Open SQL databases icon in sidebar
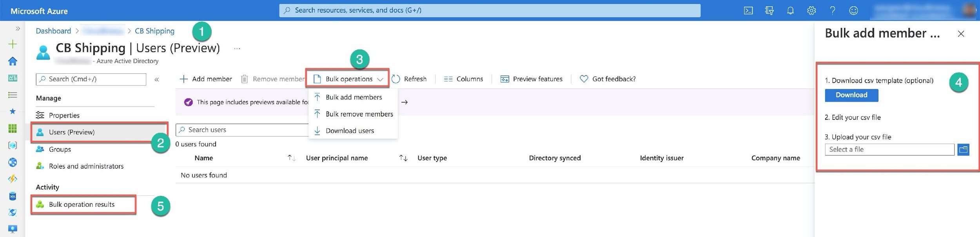The image size is (980, 237). [x=13, y=196]
